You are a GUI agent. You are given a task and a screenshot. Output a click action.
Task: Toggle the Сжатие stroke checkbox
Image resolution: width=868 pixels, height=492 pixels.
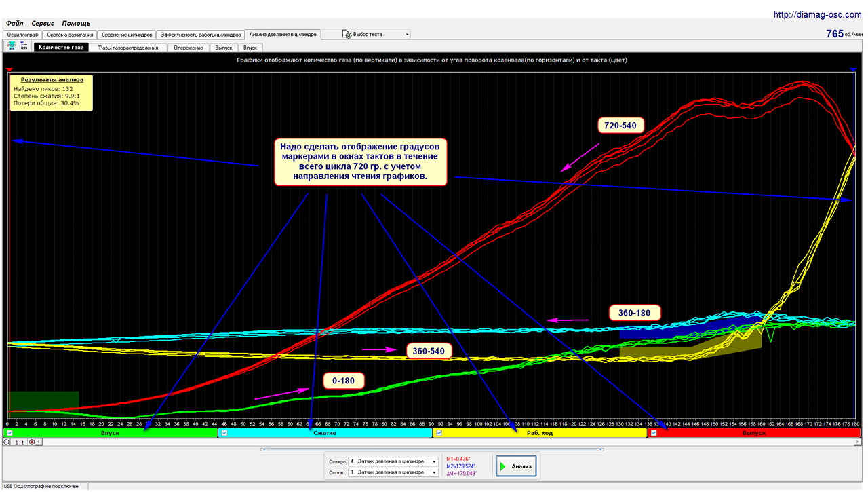click(224, 433)
